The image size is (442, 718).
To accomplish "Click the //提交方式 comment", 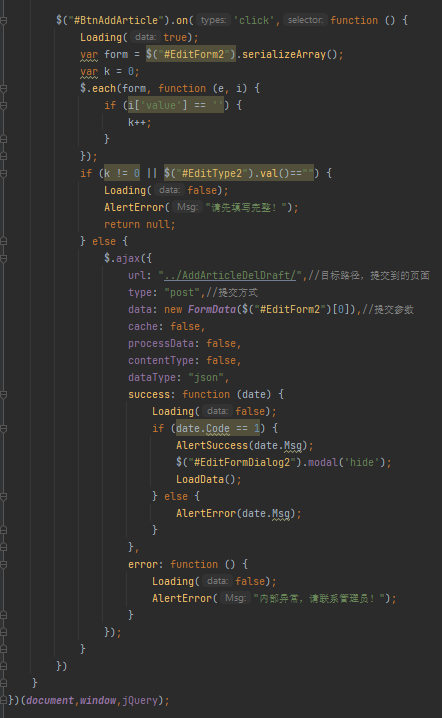I will 232,292.
